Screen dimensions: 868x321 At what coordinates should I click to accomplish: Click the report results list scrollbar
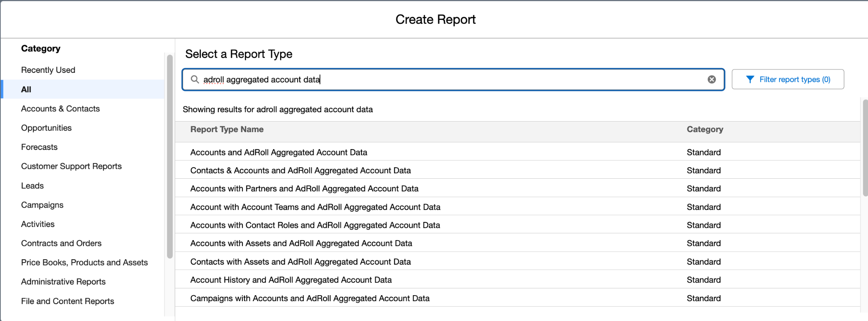pos(865,148)
